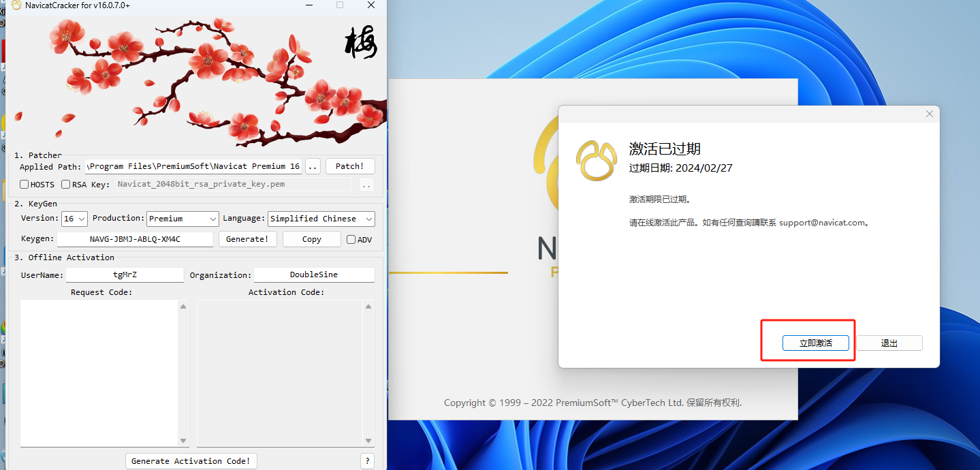Click the Activation Code scrollbar down arrow
This screenshot has width=980, height=470.
click(x=368, y=441)
